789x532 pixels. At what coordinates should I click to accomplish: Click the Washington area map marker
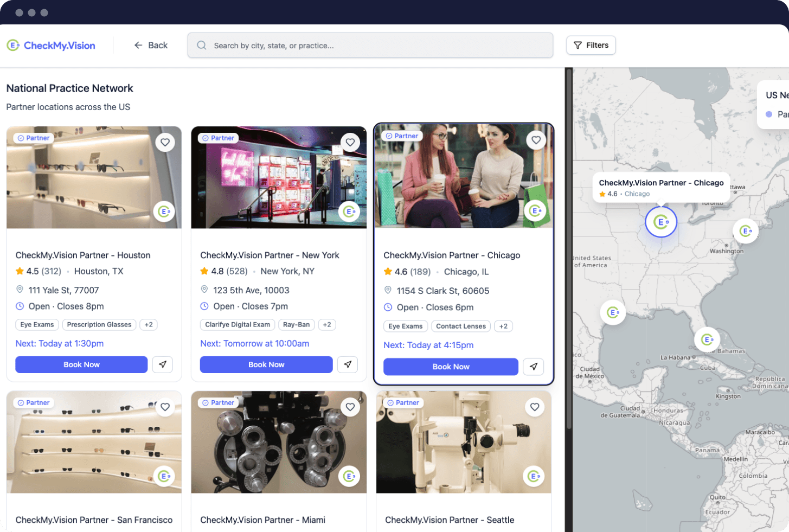(x=746, y=231)
